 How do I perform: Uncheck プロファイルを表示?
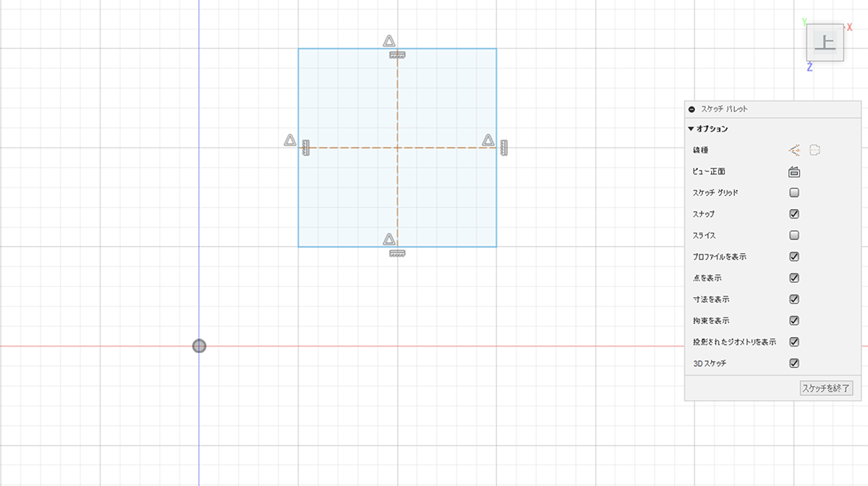[x=794, y=257]
